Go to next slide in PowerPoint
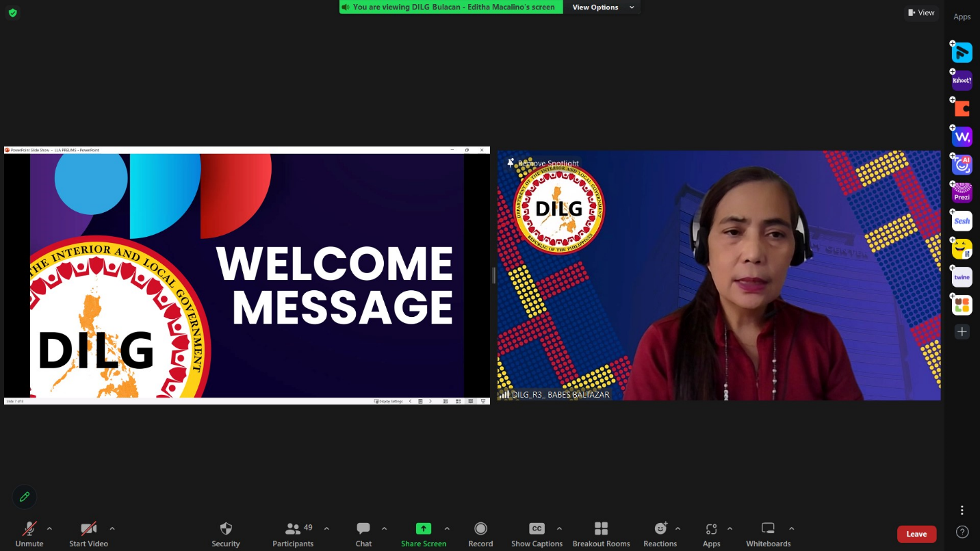The height and width of the screenshot is (551, 980). point(430,401)
